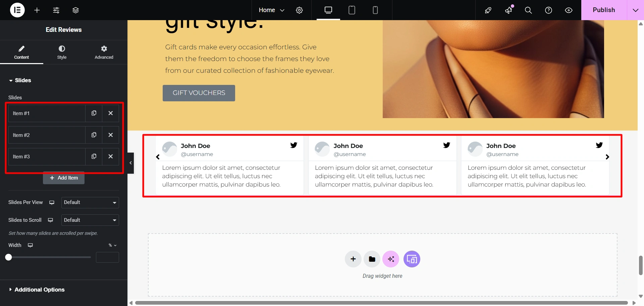Select the first John Doe review name

196,146
